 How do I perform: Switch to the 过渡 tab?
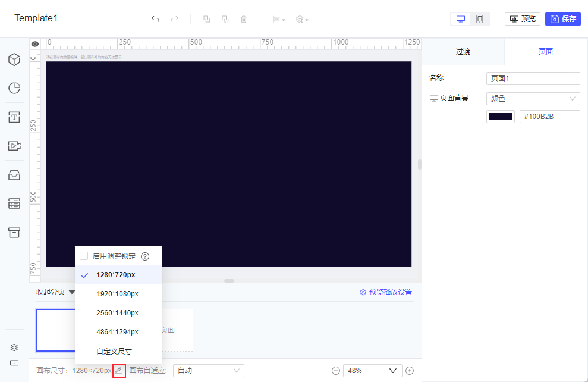coord(463,51)
